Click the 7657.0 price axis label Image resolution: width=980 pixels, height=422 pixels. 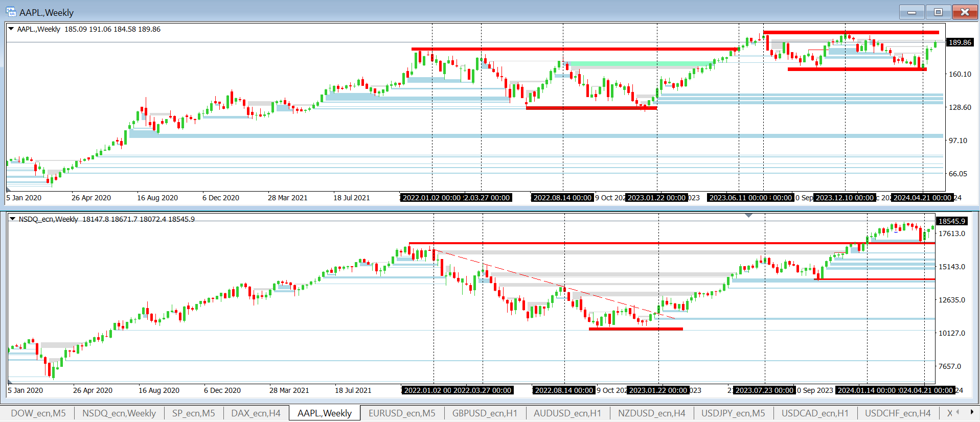[950, 366]
